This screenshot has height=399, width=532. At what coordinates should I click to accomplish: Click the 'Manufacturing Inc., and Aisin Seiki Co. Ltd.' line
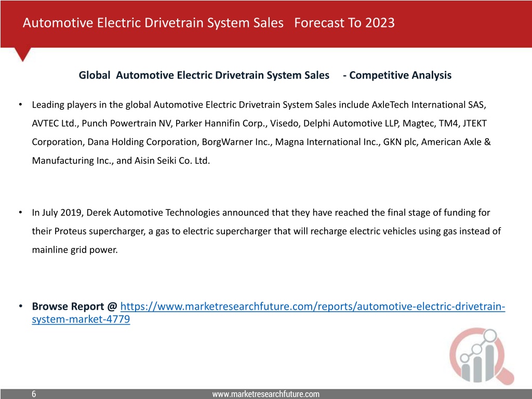tap(121, 161)
